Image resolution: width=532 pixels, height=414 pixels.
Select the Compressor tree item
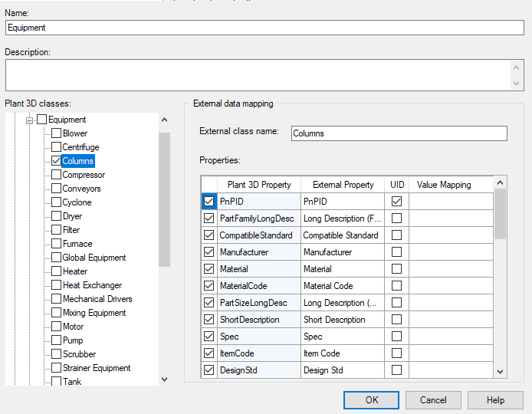coord(84,175)
